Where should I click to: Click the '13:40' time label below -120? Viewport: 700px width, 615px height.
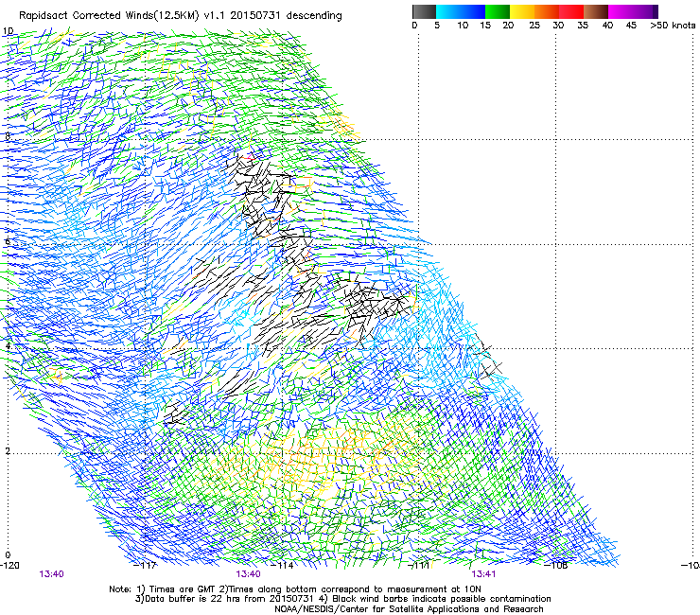click(52, 574)
